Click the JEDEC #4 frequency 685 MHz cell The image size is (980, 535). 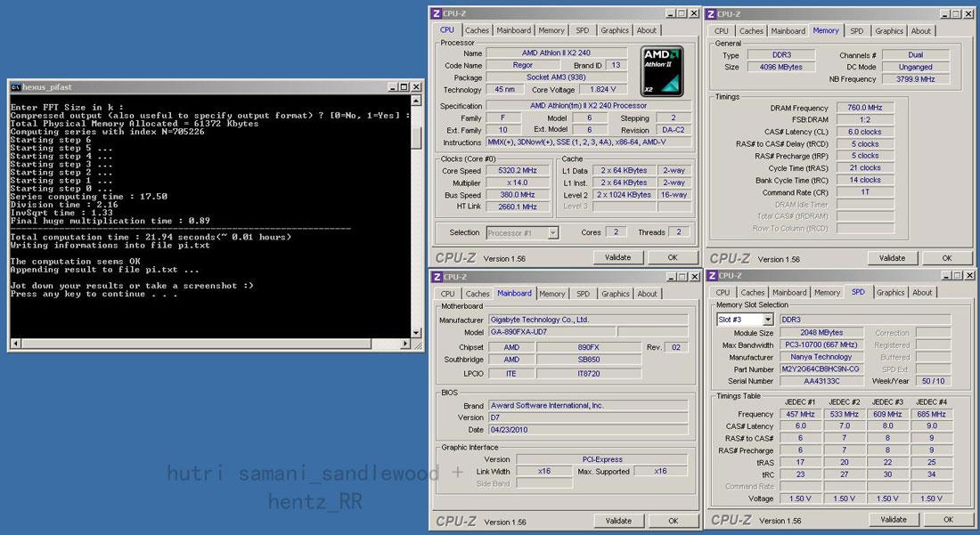click(931, 414)
